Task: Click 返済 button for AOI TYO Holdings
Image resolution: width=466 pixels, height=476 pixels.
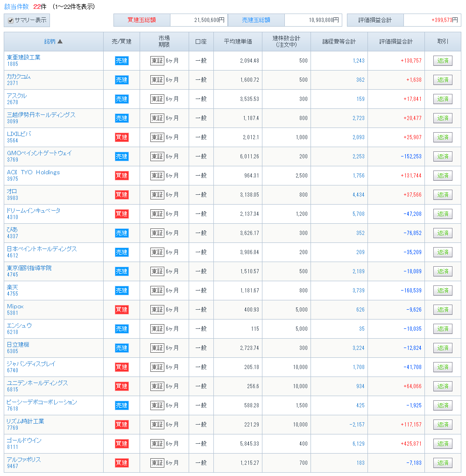Action: [x=443, y=176]
